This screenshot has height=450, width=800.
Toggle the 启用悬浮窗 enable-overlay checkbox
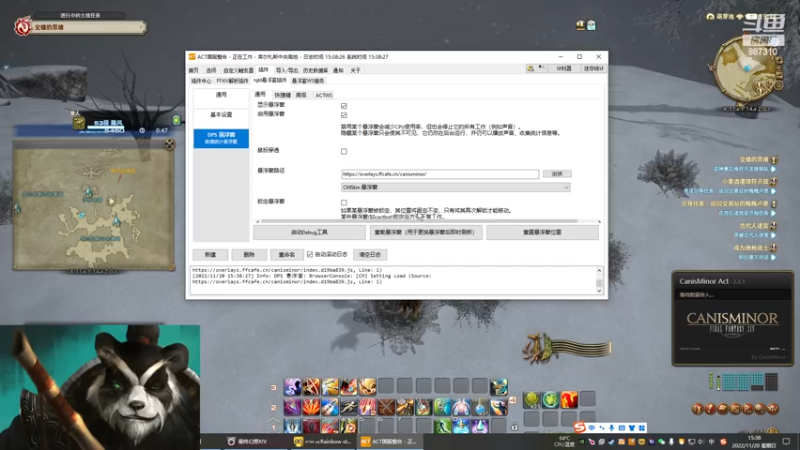[x=344, y=115]
